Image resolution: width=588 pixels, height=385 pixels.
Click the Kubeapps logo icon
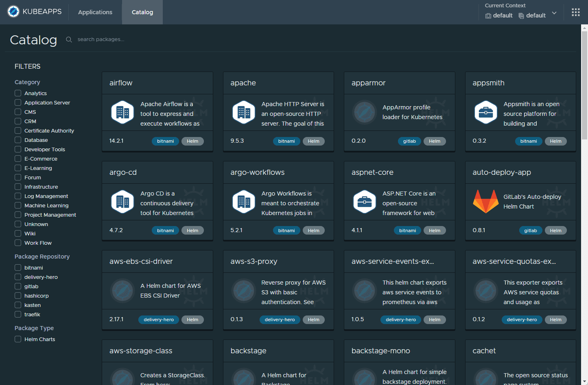click(x=13, y=11)
